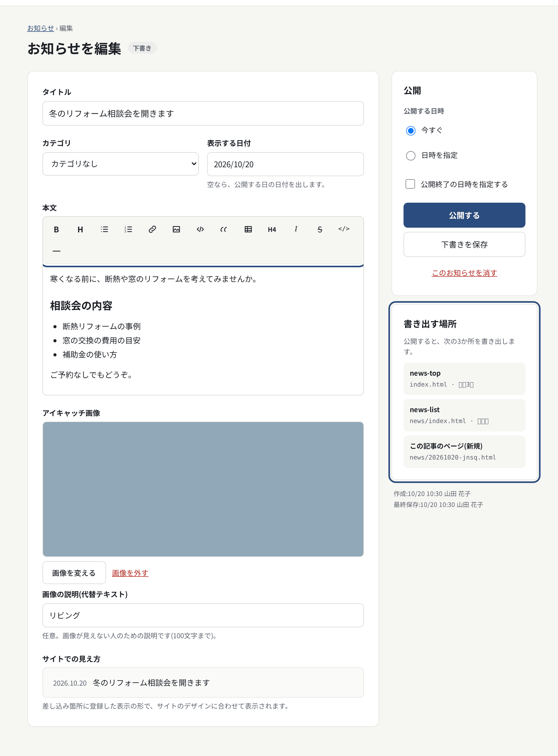The width and height of the screenshot is (558, 756).
Task: Click the 代替テキスト input with リビング
Action: click(203, 615)
